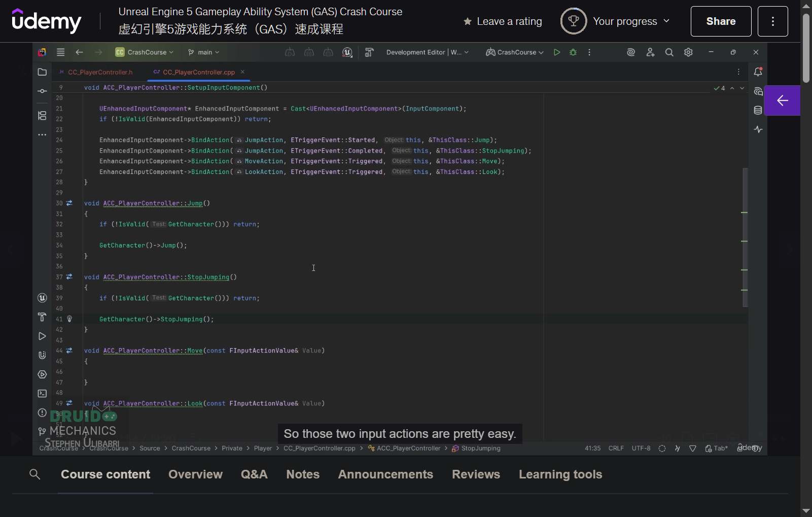Screen dimensions: 812x517
Task: Open the Development Editor configuration dropdown
Action: coord(428,52)
